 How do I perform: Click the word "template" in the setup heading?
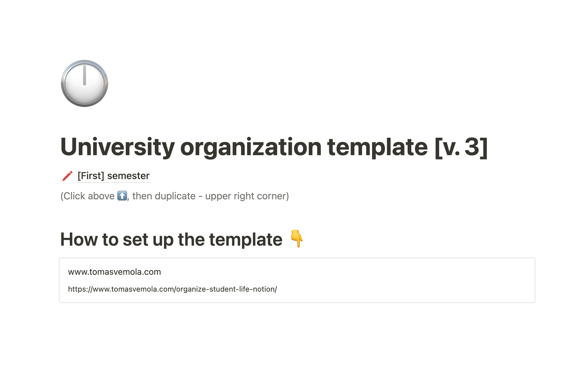click(246, 240)
